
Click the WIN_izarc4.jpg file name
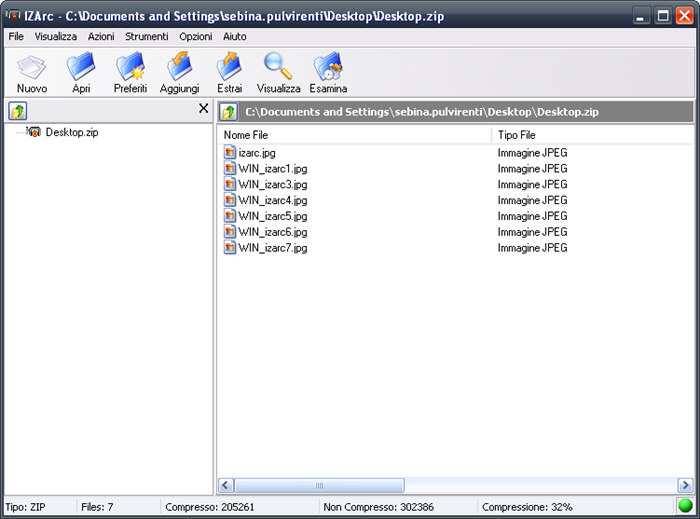273,200
